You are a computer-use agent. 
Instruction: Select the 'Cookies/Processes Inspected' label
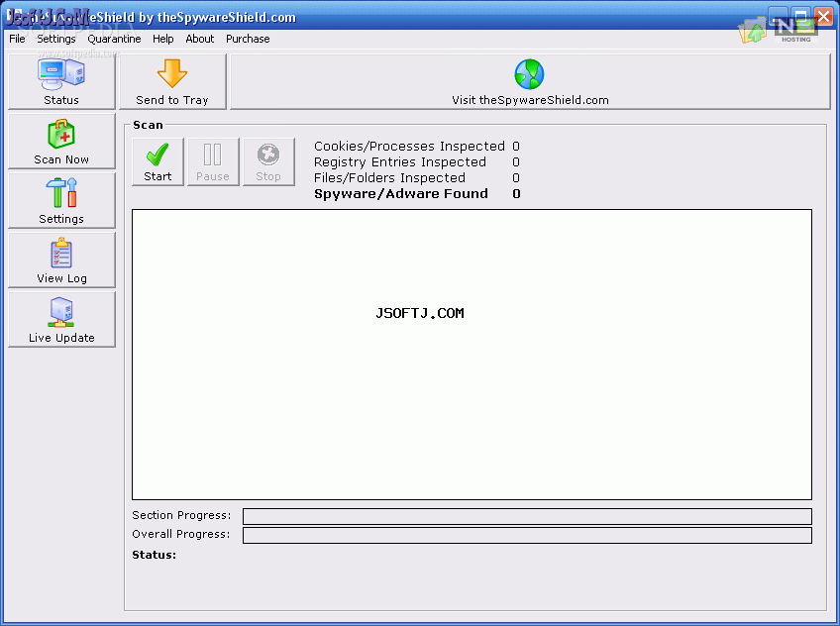[409, 147]
